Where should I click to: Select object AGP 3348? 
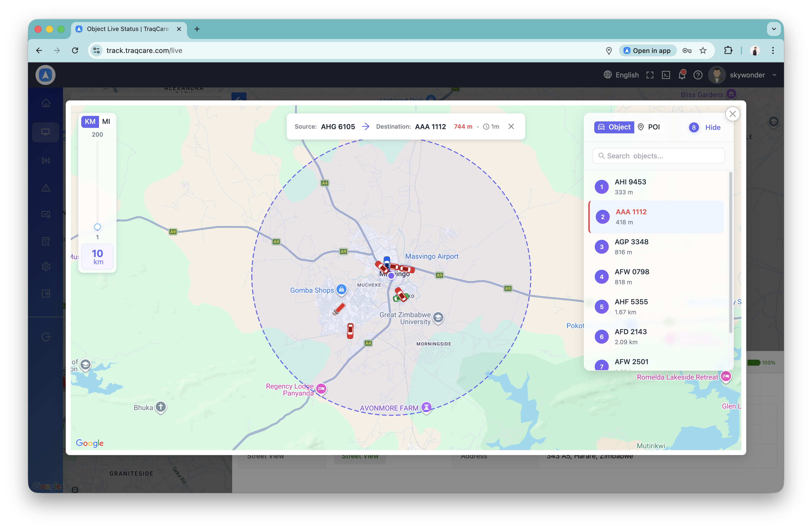[x=656, y=247]
